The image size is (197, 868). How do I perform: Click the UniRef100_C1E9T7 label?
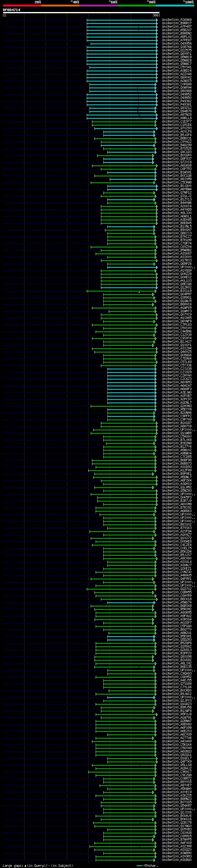pos(177,122)
